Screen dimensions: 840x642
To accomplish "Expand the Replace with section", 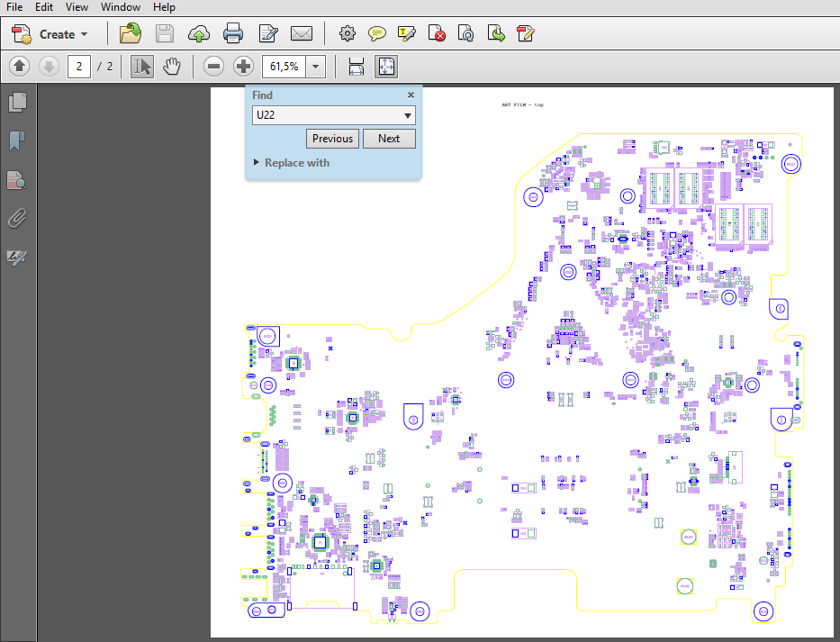I will pos(292,163).
